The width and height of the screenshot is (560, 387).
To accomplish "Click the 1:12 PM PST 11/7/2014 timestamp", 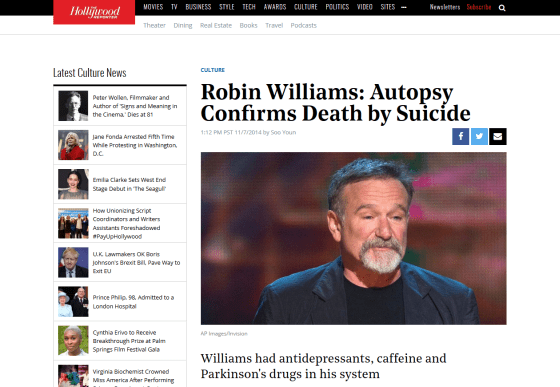I will click(x=231, y=132).
